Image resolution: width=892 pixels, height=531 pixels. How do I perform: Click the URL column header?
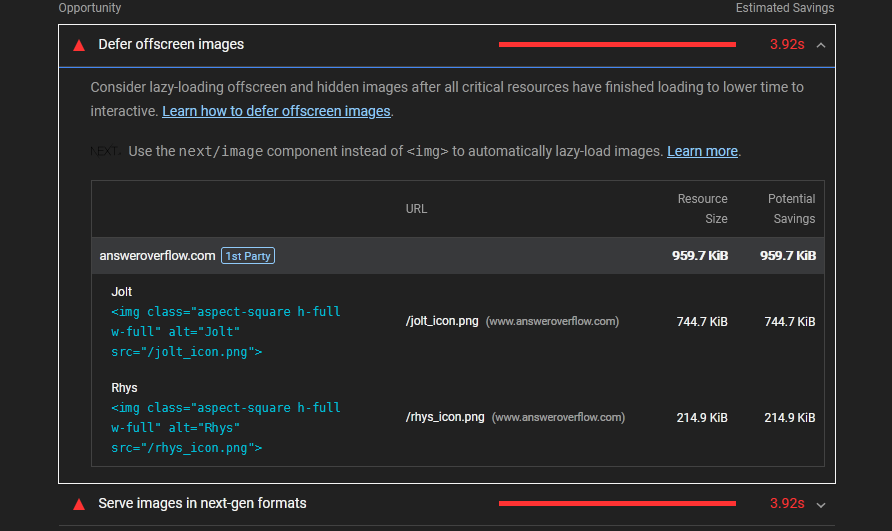coord(416,209)
